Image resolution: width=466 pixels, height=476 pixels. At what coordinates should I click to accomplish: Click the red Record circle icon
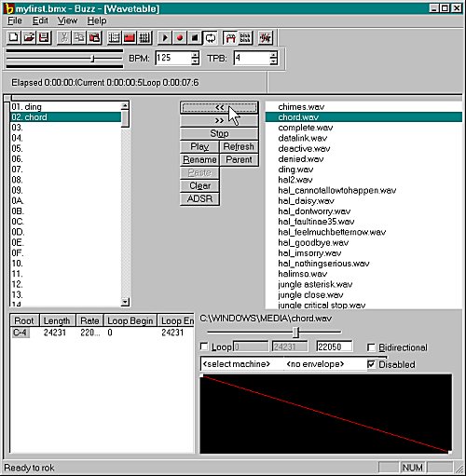pos(180,38)
